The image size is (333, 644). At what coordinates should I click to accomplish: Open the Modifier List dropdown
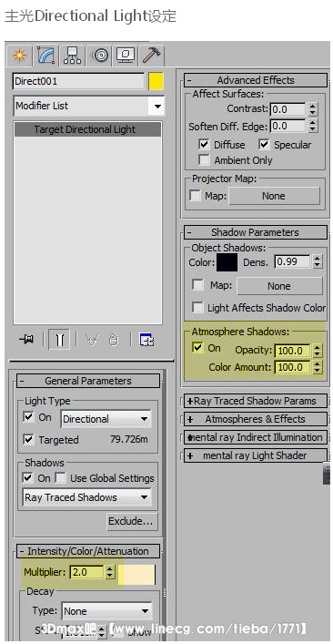[89, 106]
